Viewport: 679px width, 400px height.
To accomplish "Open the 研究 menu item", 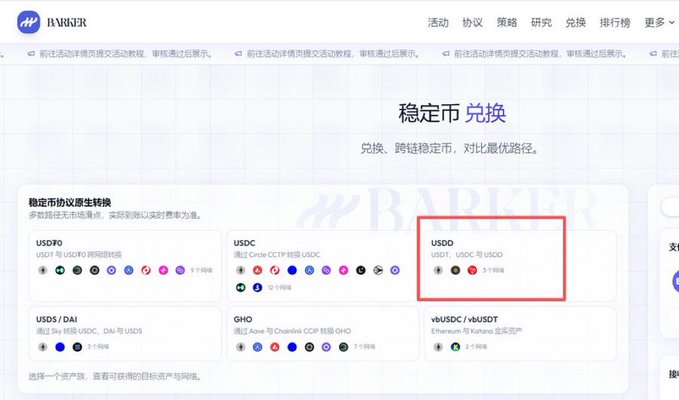I will (541, 23).
